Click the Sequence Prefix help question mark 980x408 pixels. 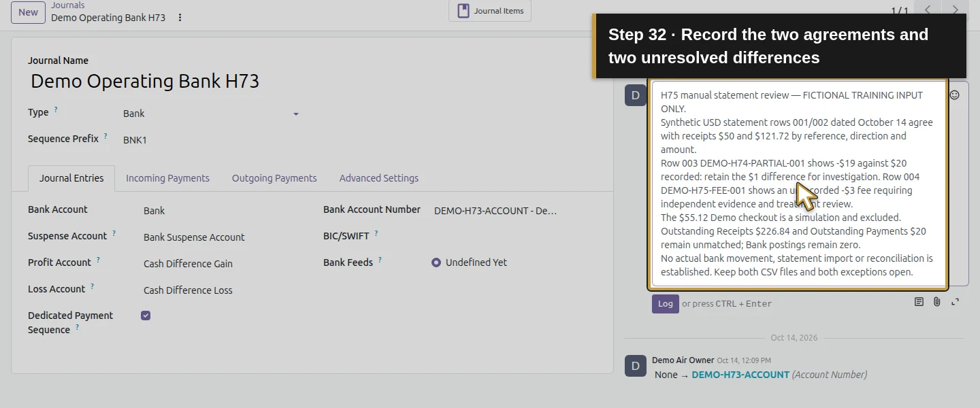[105, 136]
